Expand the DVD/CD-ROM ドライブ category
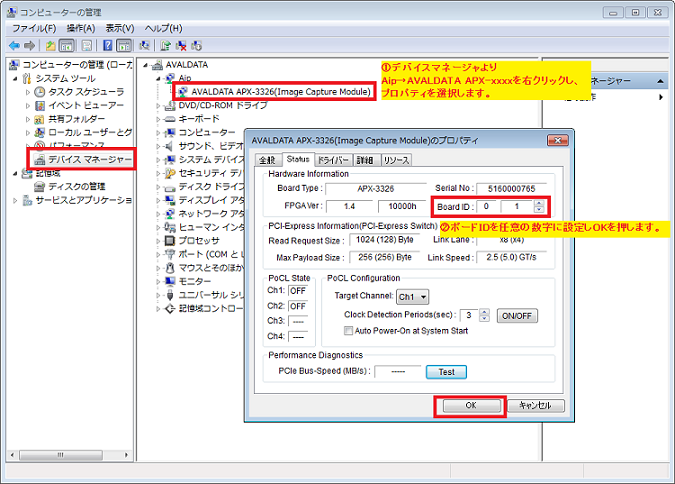The height and width of the screenshot is (484, 675). [x=158, y=105]
